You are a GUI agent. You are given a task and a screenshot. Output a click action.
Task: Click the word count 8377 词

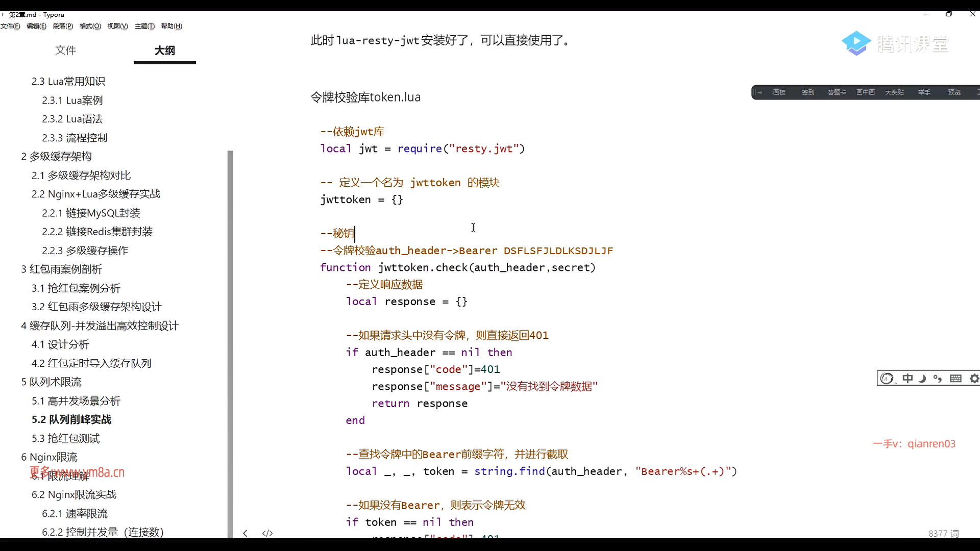tap(943, 533)
